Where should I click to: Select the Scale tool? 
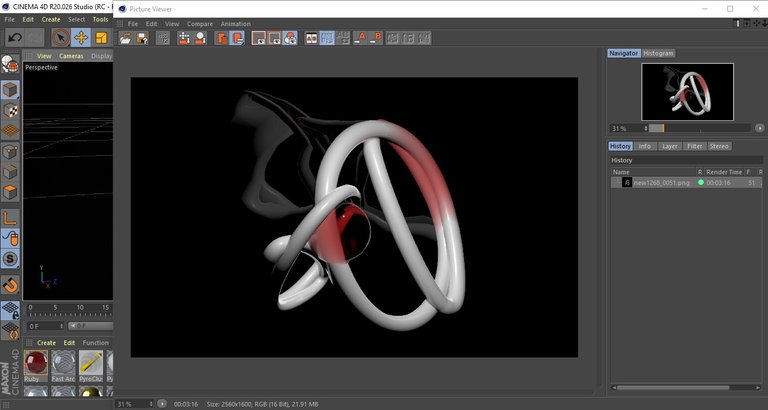pyautogui.click(x=101, y=38)
